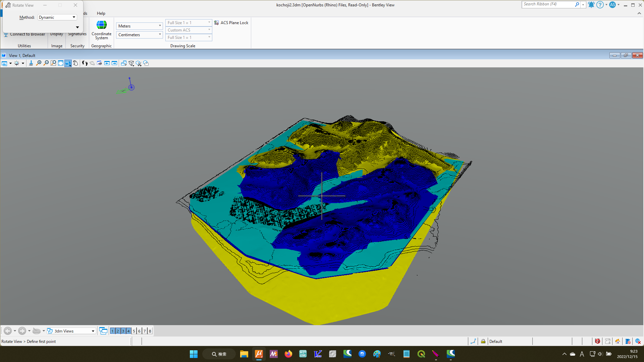Click the Navigate View icon

coord(100,63)
